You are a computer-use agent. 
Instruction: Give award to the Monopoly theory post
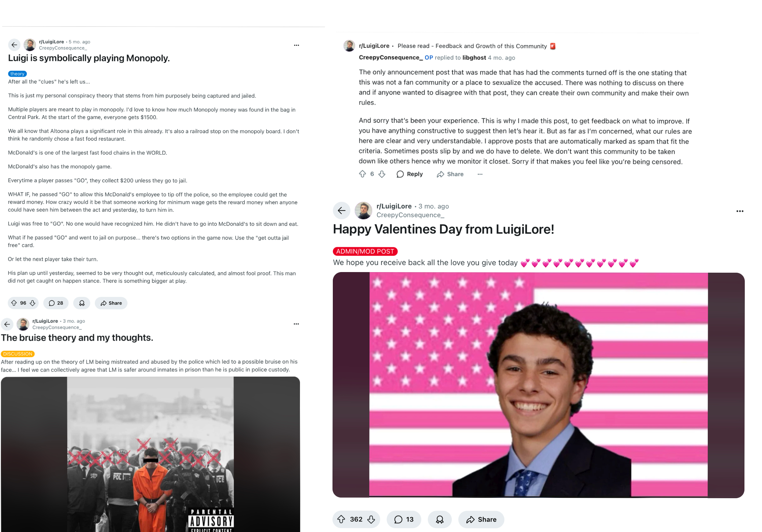[82, 303]
